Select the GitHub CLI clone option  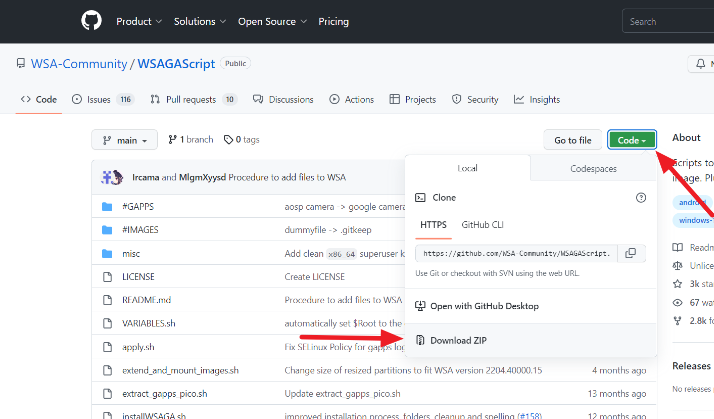[482, 225]
